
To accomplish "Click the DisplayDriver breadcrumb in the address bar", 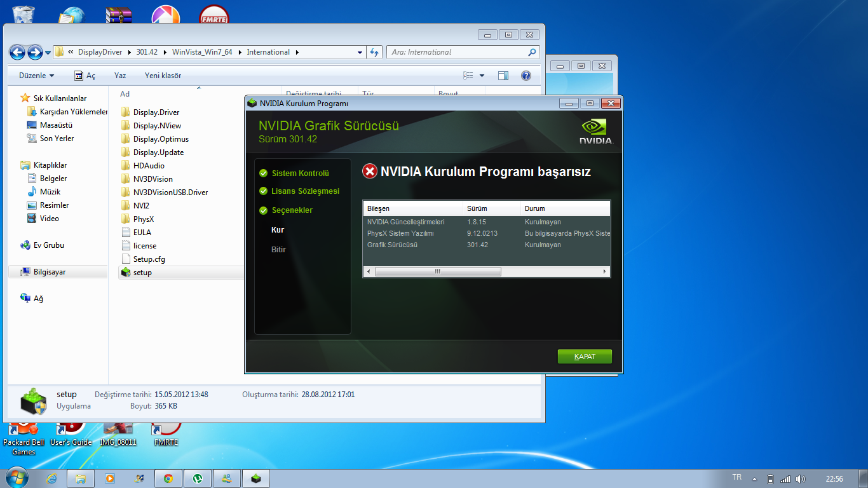I will click(x=100, y=52).
